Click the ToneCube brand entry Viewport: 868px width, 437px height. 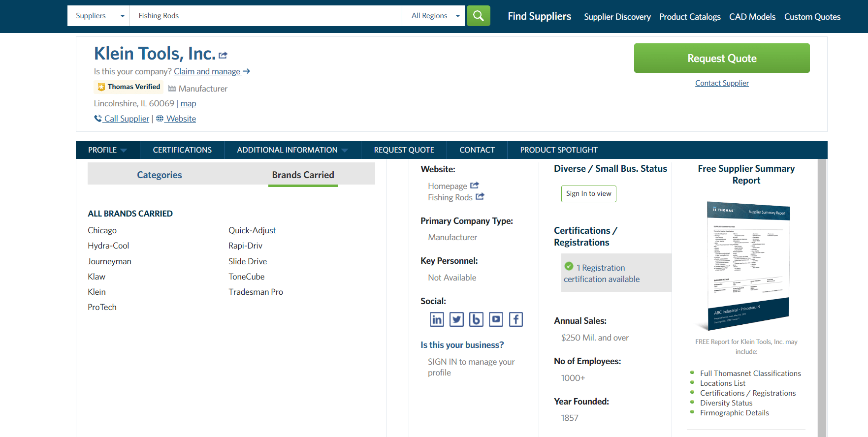click(246, 277)
